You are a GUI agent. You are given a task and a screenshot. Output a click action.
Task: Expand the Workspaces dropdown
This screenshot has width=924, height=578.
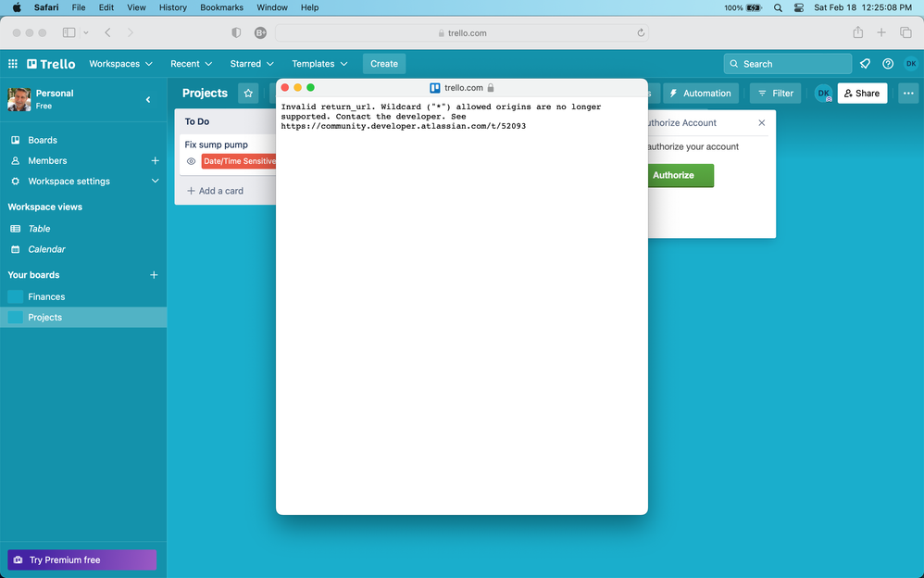coord(120,64)
